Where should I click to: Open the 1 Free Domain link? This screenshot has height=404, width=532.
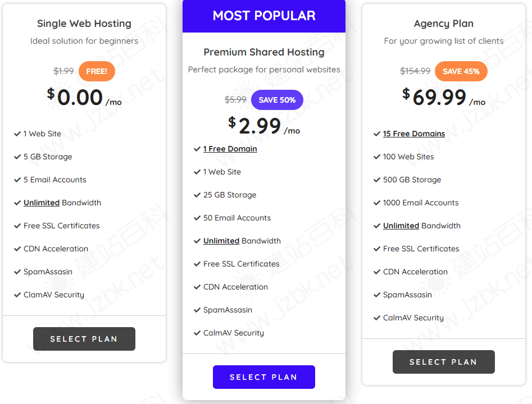coord(230,149)
